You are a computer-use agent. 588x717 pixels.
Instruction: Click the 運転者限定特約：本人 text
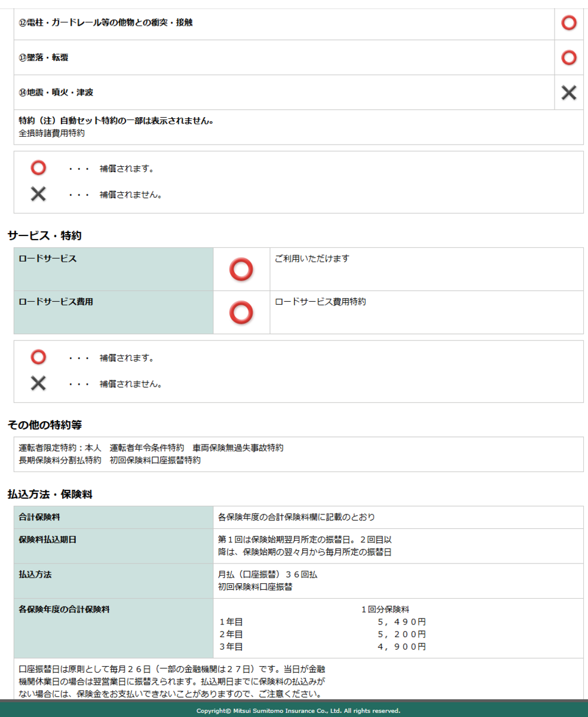[x=60, y=448]
